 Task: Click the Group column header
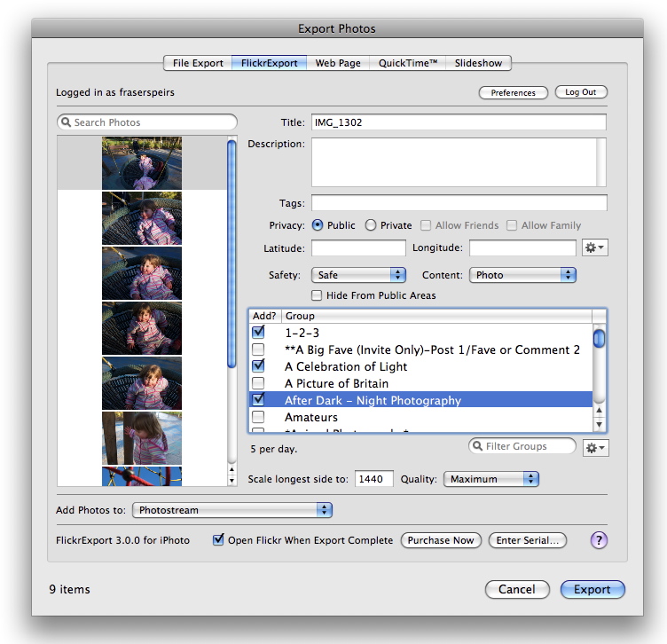click(436, 316)
